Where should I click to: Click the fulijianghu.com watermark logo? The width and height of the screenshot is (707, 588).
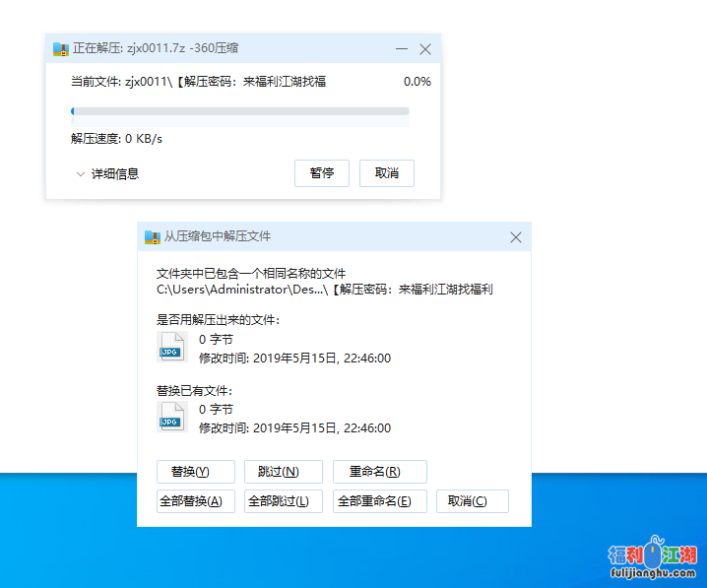(x=652, y=561)
